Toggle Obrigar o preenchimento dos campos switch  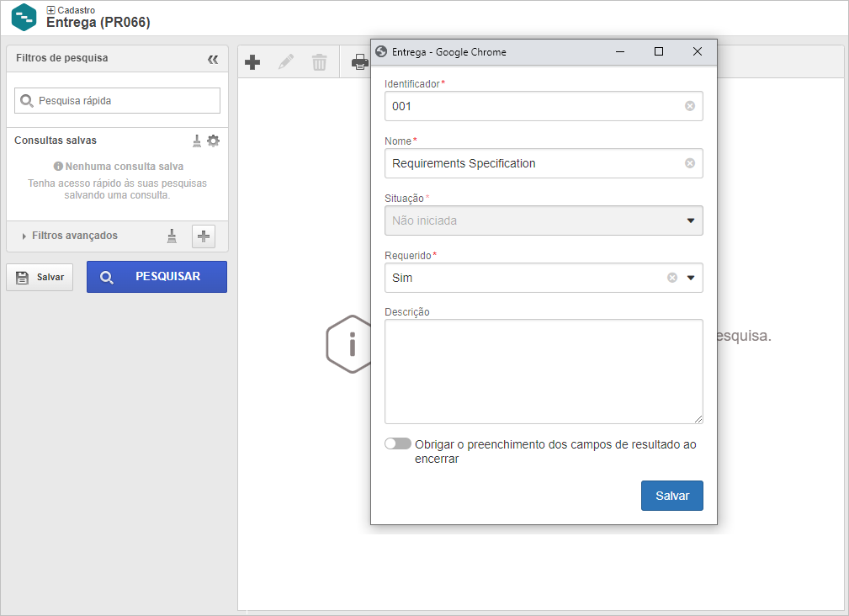coord(398,443)
